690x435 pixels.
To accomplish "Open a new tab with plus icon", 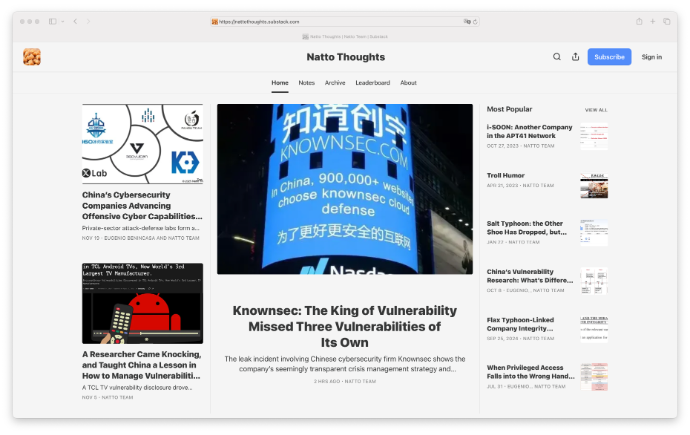I will tap(653, 21).
